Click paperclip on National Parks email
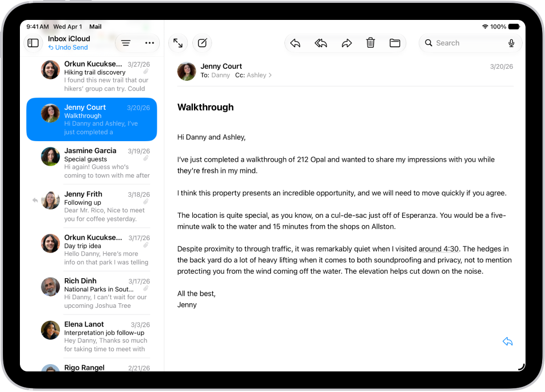The width and height of the screenshot is (545, 392). [x=146, y=289]
